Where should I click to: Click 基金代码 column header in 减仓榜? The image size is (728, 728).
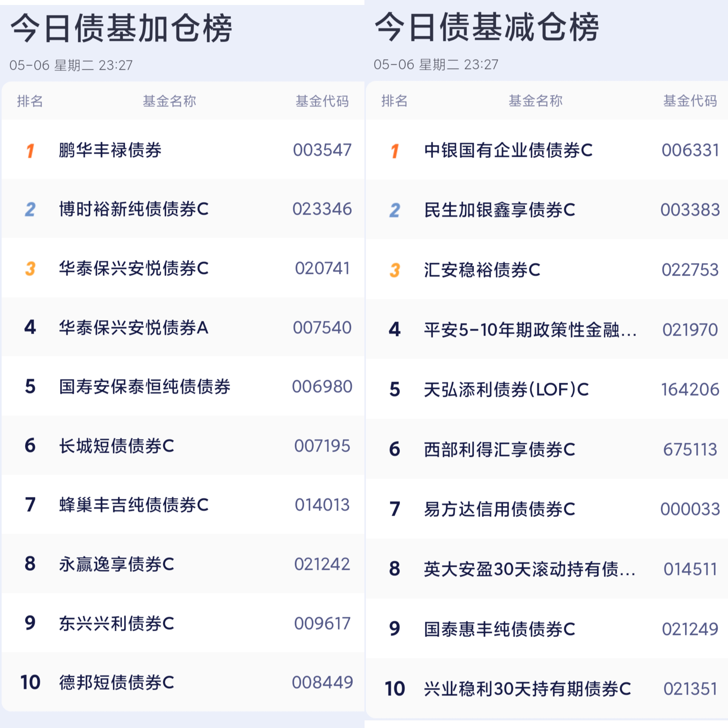pos(690,101)
